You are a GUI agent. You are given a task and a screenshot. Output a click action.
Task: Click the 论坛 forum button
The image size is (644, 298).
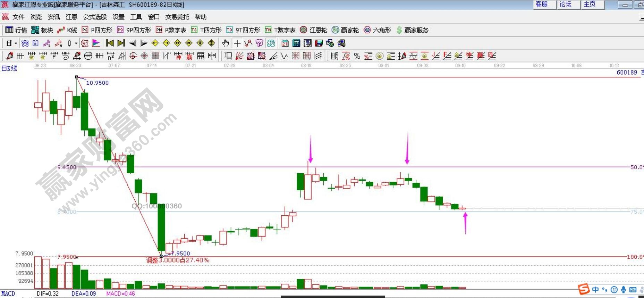(566, 5)
